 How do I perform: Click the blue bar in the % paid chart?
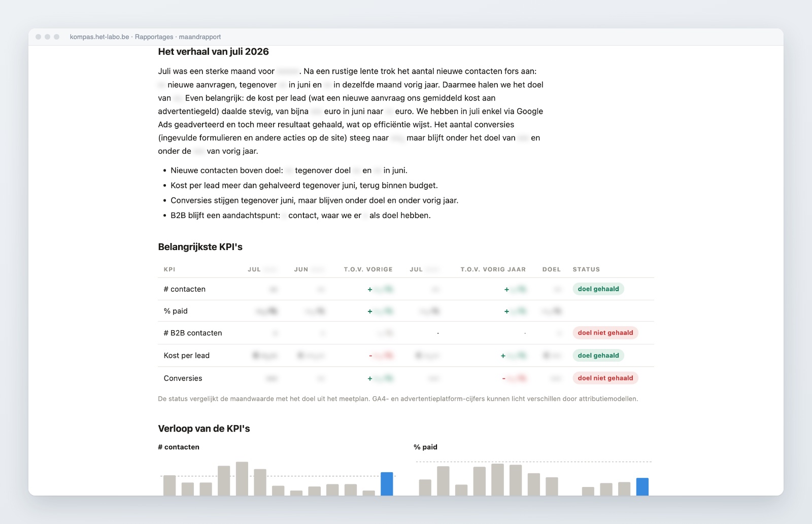click(642, 487)
